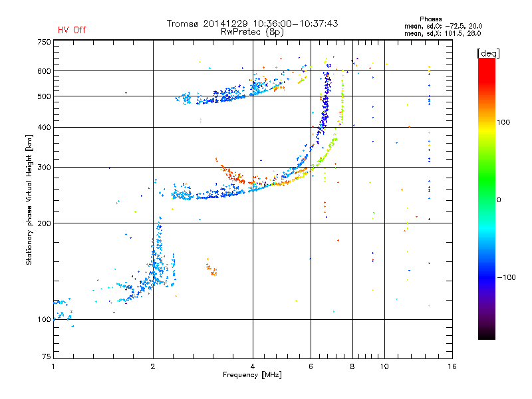Click the colorbar tick label "100"
532x399 pixels.
pyautogui.click(x=503, y=122)
